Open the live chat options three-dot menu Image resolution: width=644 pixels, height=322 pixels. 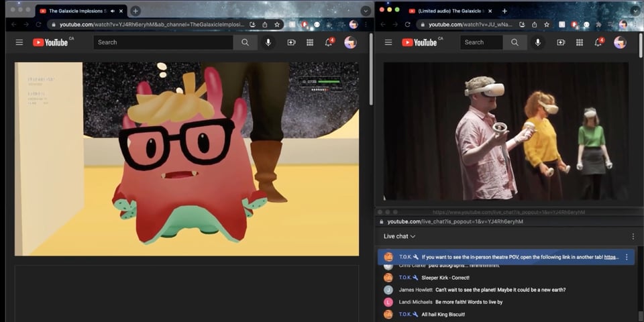pyautogui.click(x=633, y=237)
